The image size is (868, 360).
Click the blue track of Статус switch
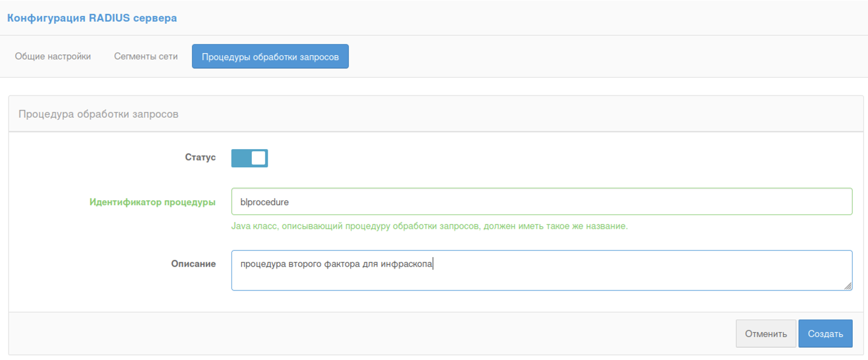click(241, 158)
